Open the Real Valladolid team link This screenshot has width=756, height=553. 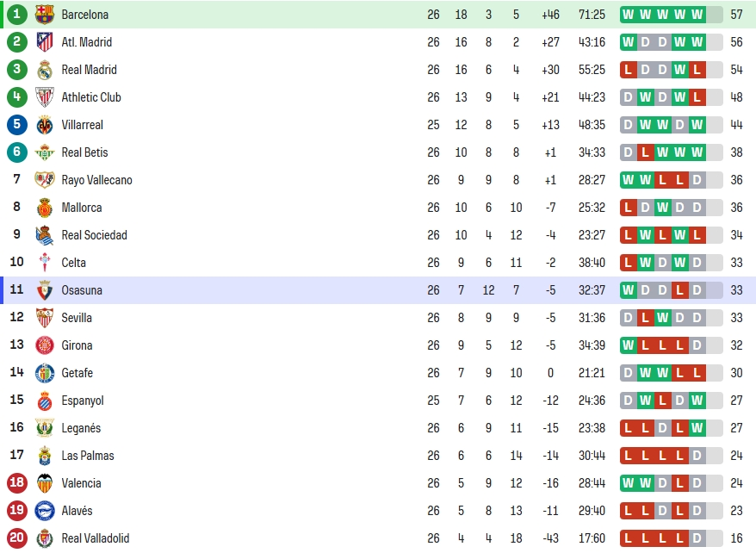pos(96,538)
